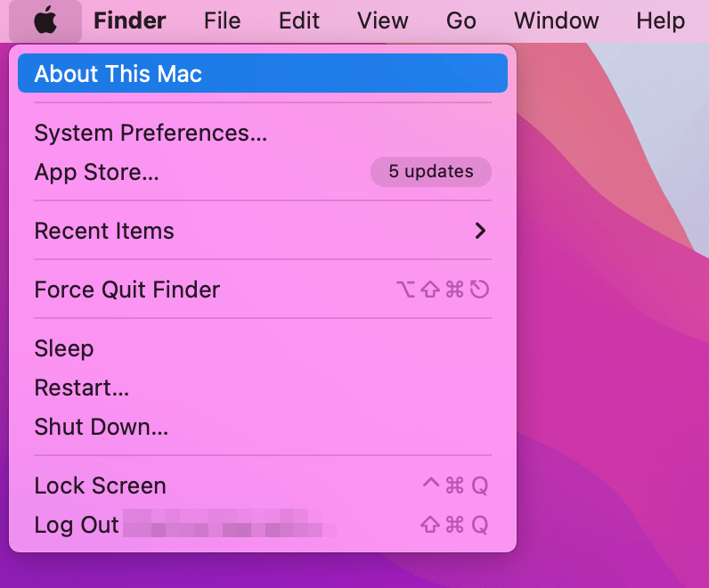
Task: Click the Force Quit keyboard shortcut symbols
Action: click(443, 290)
